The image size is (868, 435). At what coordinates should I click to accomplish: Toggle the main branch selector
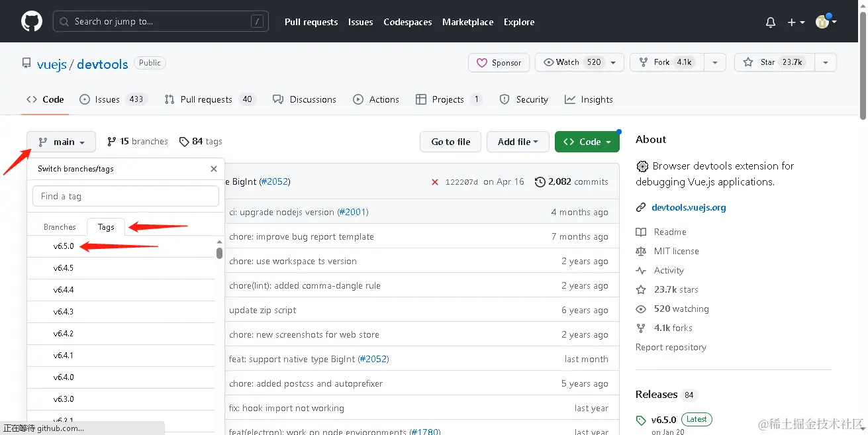pyautogui.click(x=61, y=142)
